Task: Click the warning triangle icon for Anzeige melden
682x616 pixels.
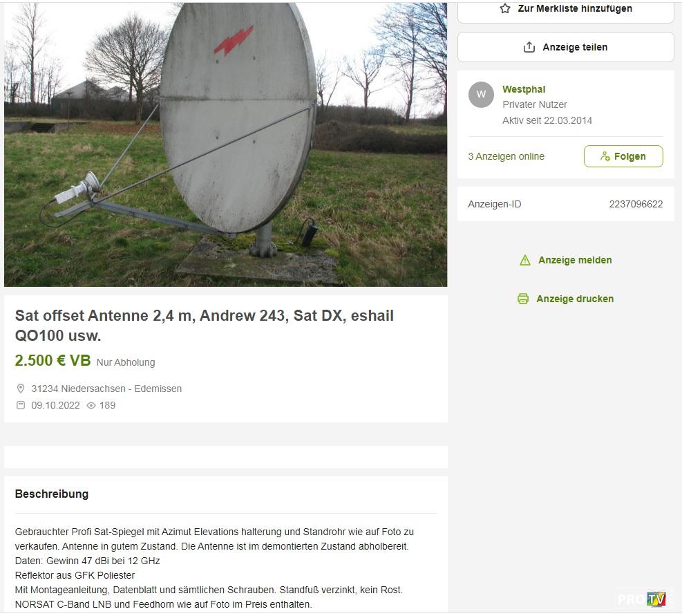Action: coord(525,261)
